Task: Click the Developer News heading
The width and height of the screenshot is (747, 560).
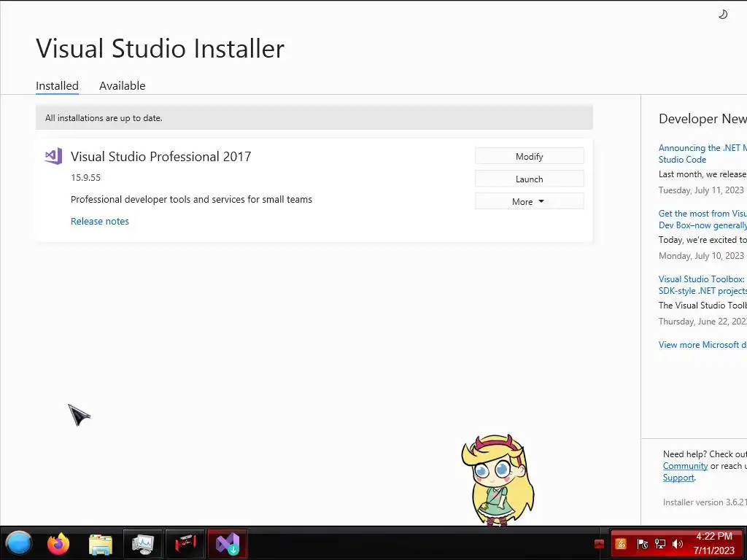Action: click(x=703, y=119)
